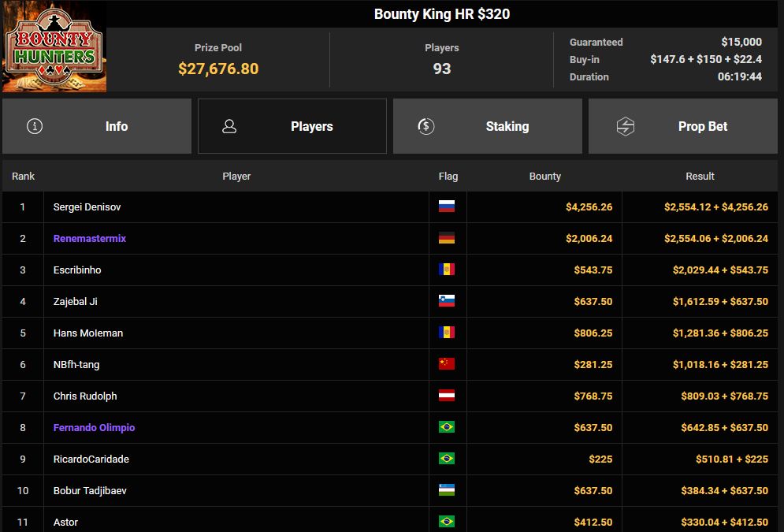Select player name Astor

[x=65, y=522]
